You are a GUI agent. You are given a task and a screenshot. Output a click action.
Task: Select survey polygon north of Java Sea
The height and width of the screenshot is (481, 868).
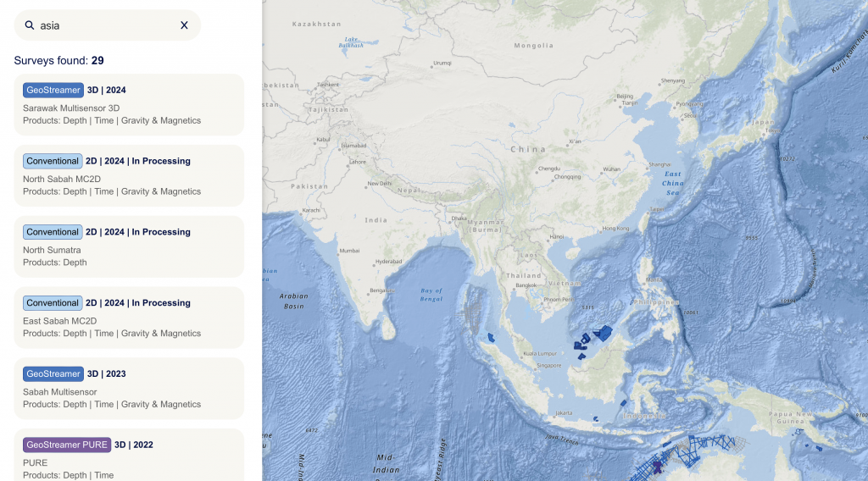624,403
